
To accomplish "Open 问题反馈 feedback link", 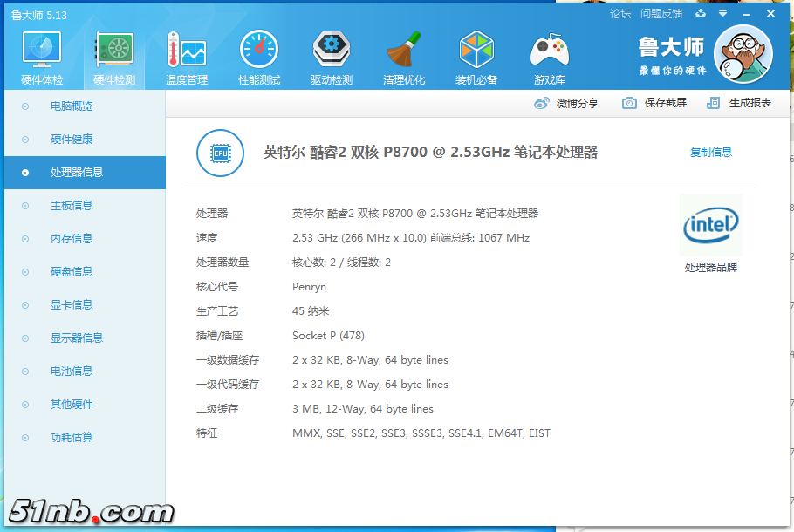I will pos(661,14).
